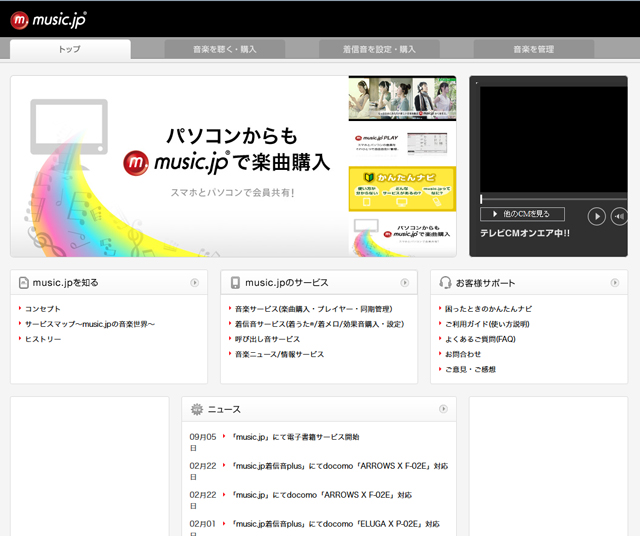Click テレビCMオンエア中!! caption
This screenshot has width=640, height=536.
(524, 233)
